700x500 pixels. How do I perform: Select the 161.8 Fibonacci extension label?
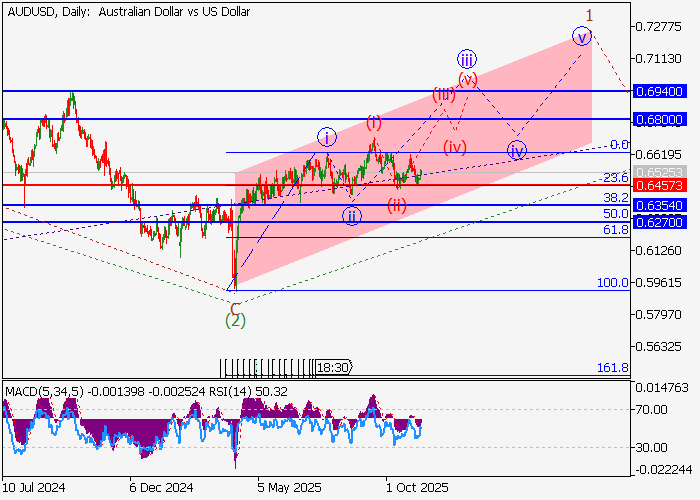612,368
